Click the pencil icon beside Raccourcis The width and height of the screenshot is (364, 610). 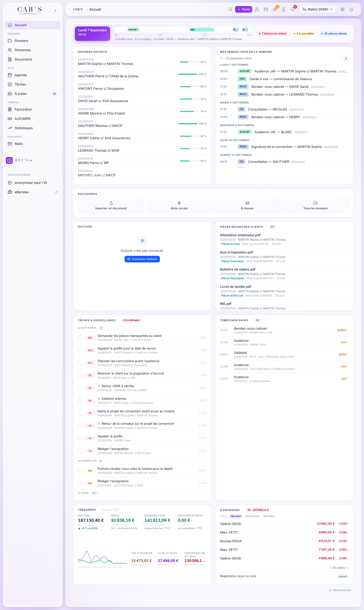click(x=101, y=194)
